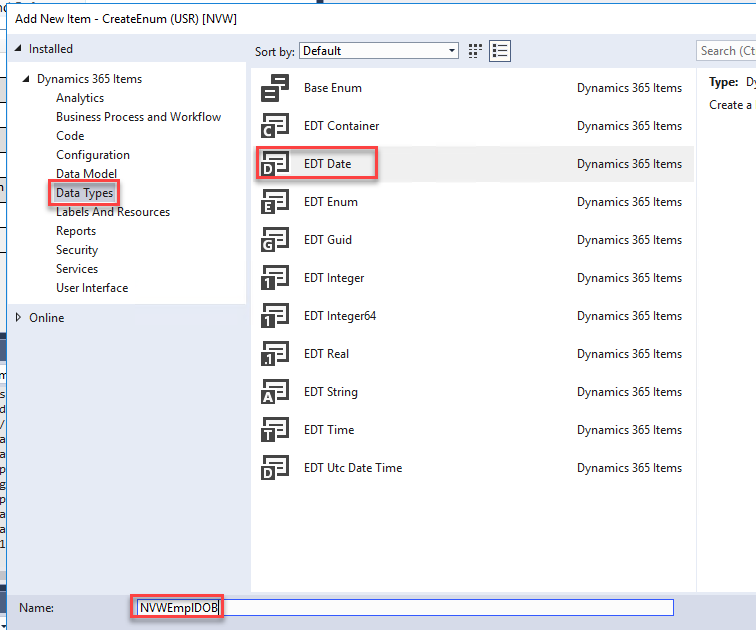Click the Installed tree label
Viewport: 756px width, 630px height.
(x=51, y=49)
